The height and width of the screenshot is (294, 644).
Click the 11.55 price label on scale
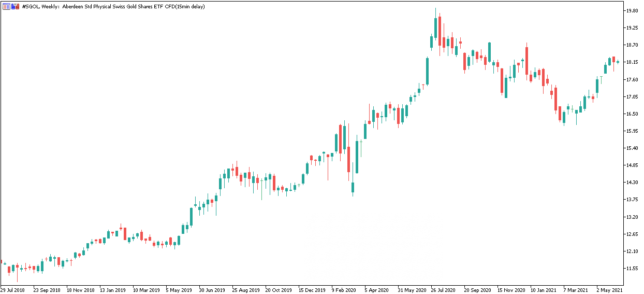coord(633,269)
